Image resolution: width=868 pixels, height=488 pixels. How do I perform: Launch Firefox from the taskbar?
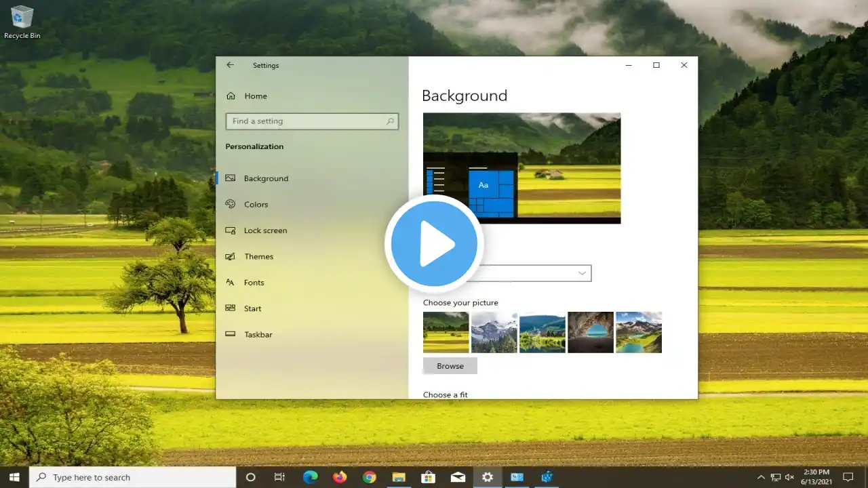pos(340,477)
